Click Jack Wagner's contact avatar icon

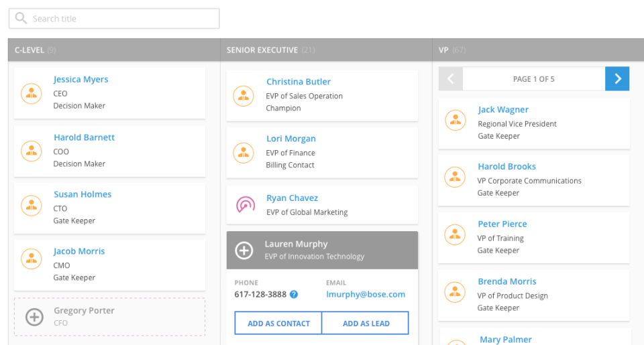(x=455, y=120)
